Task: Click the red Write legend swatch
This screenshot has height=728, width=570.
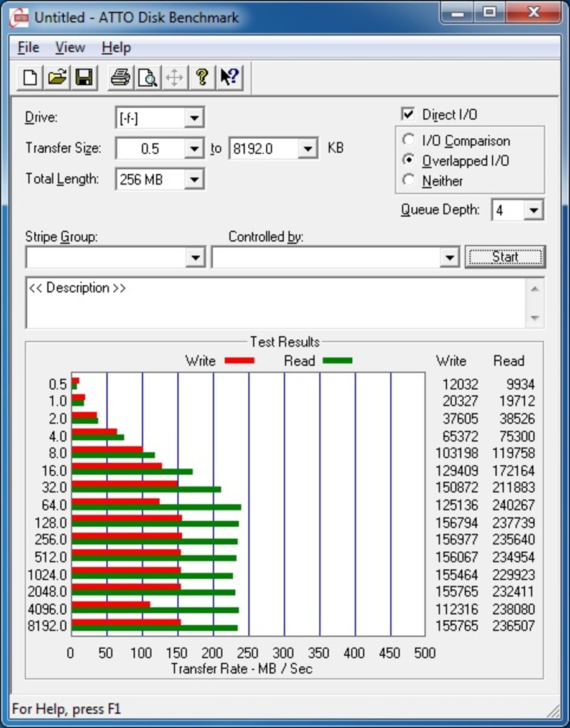Action: tap(240, 361)
